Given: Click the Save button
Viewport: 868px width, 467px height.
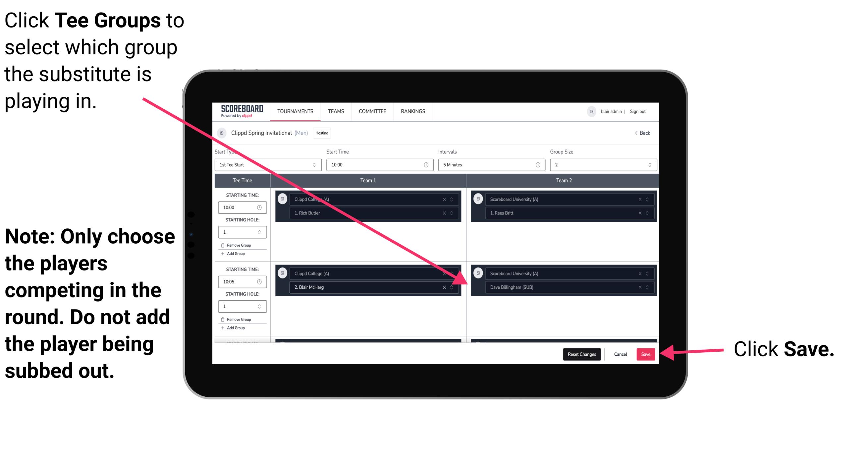Looking at the screenshot, I should [x=646, y=354].
